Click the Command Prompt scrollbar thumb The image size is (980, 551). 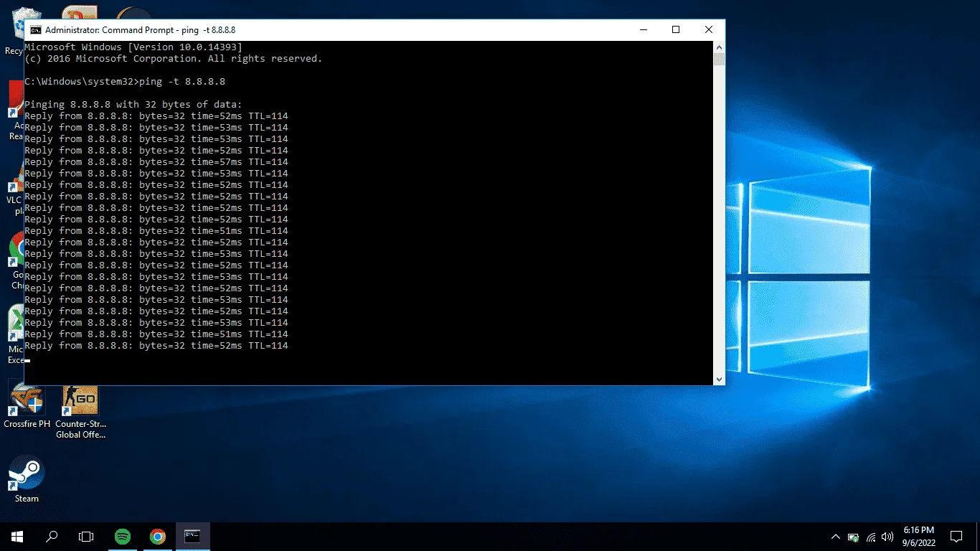[x=719, y=60]
